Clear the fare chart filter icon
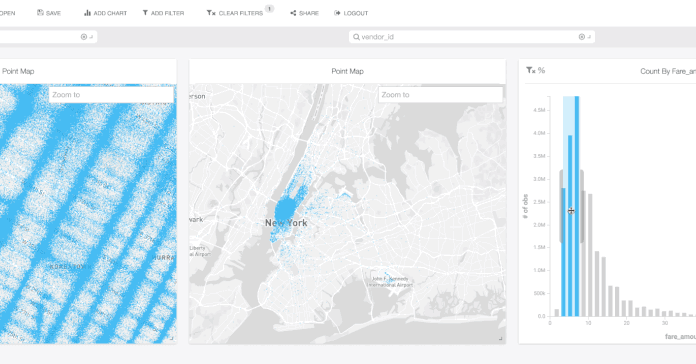The image size is (696, 364). (x=530, y=70)
